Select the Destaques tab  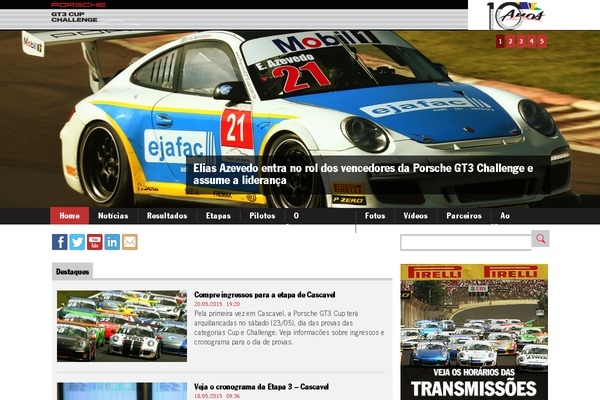73,271
